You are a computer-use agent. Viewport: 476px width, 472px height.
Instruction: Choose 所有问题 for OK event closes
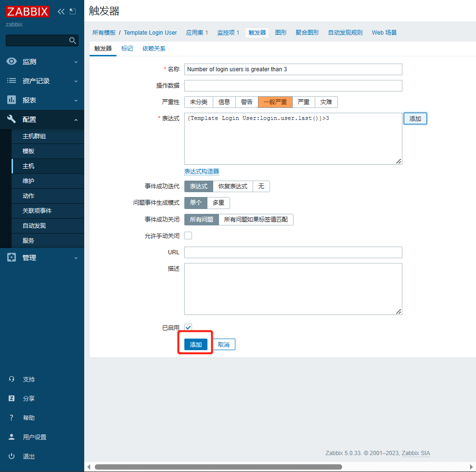click(x=202, y=219)
